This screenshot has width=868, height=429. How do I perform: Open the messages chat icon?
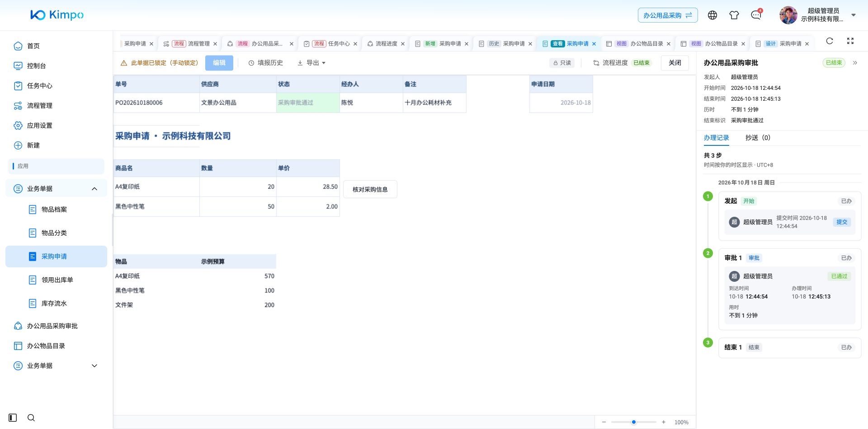point(756,15)
